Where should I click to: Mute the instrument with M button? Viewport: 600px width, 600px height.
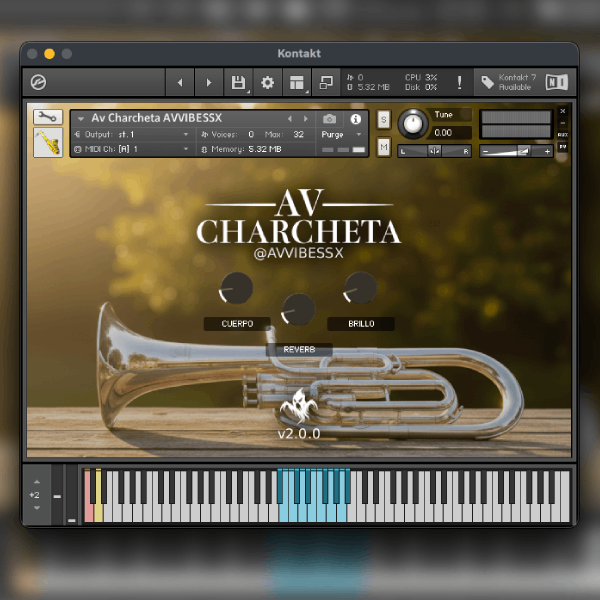(384, 147)
